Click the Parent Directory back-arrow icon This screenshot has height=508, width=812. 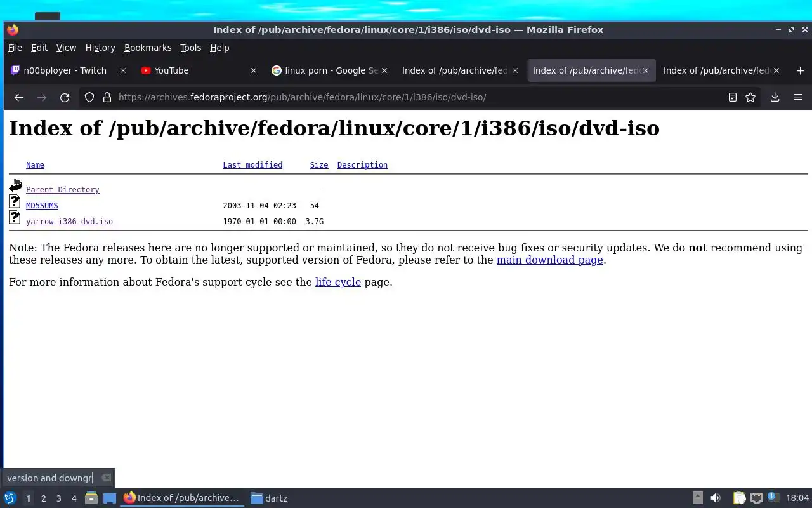pyautogui.click(x=15, y=185)
